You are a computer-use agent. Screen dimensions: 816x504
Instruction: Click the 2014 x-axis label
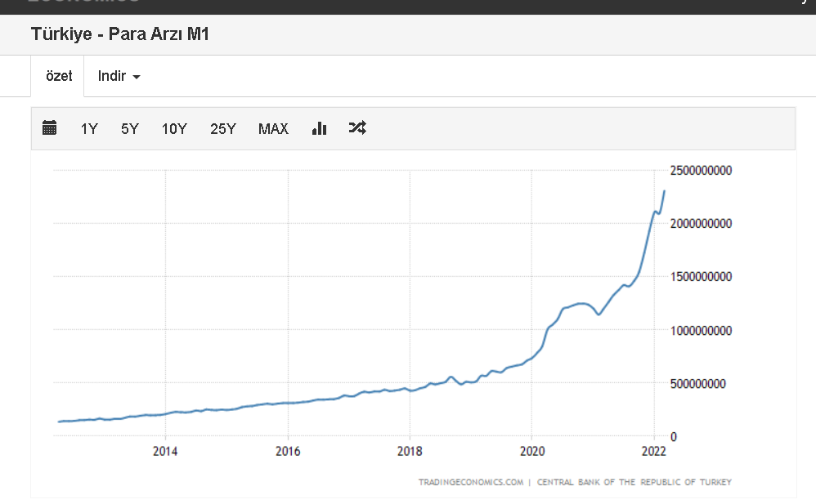coord(165,451)
